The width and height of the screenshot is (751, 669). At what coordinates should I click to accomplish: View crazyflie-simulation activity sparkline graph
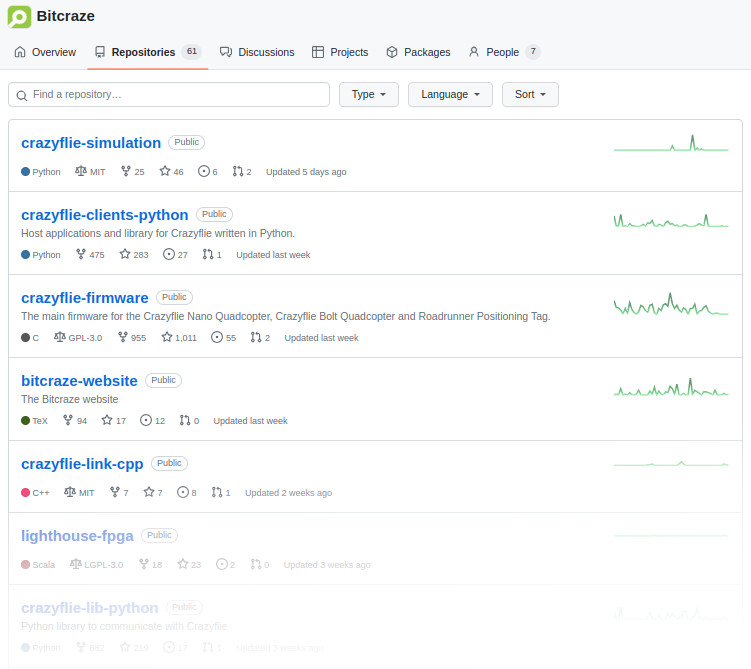pos(671,143)
